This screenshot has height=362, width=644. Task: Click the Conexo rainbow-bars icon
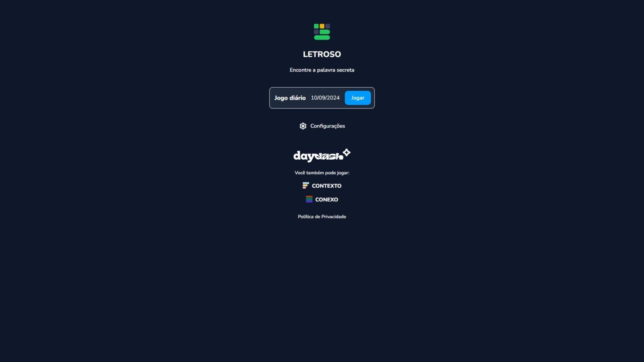(x=309, y=199)
